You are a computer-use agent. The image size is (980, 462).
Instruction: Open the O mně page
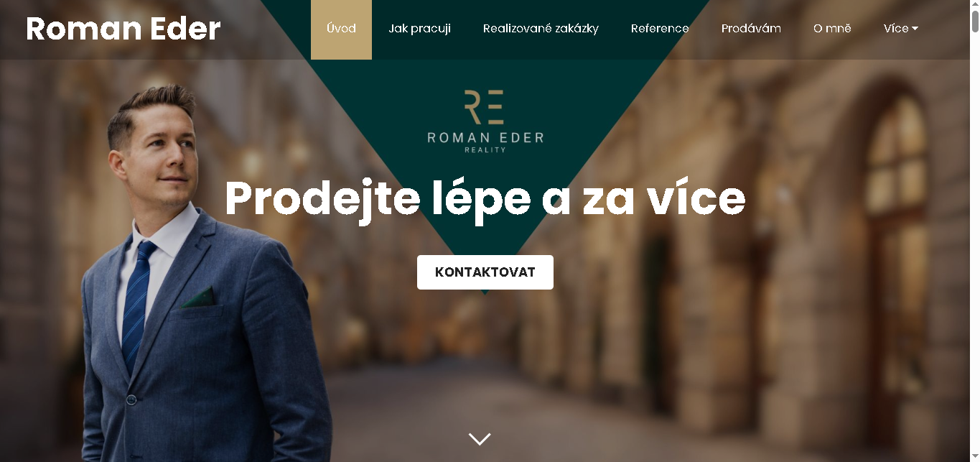pos(832,29)
